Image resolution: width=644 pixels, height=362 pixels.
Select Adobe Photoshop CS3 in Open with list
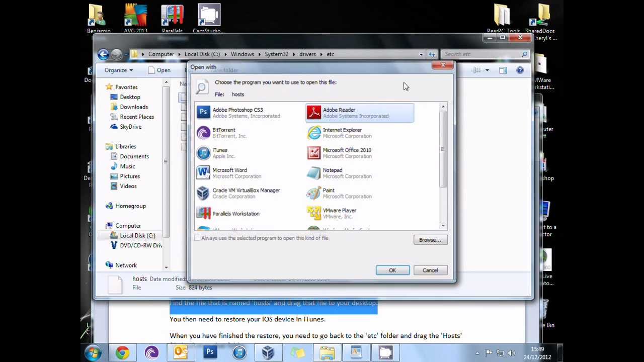coord(247,113)
